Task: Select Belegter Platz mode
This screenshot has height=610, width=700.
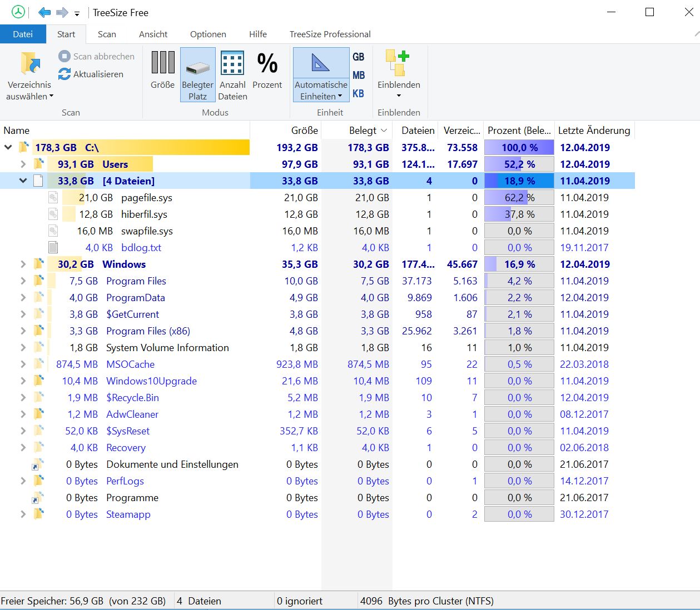Action: [197, 75]
